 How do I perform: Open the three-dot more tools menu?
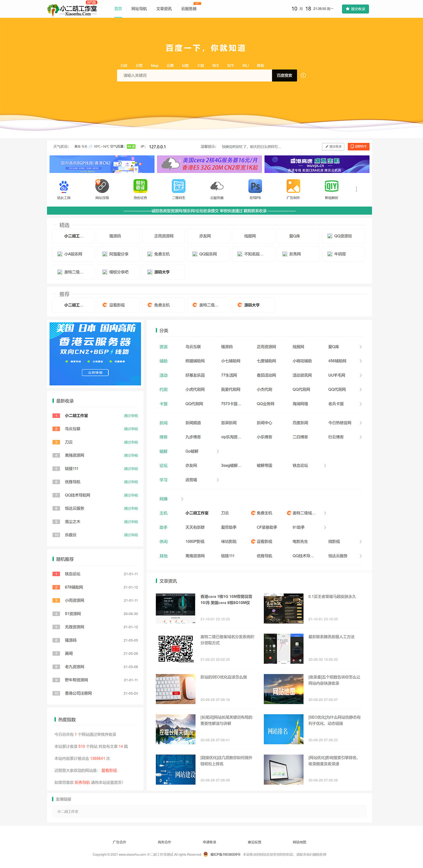coord(356,189)
